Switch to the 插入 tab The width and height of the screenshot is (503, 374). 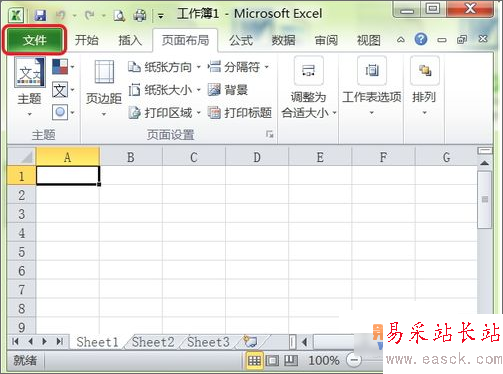point(130,40)
